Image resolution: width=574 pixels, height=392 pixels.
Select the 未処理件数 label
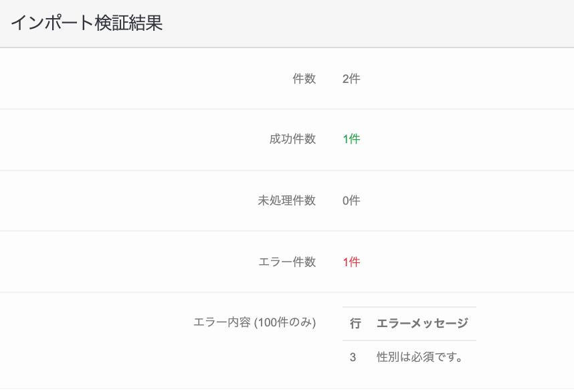(x=286, y=201)
